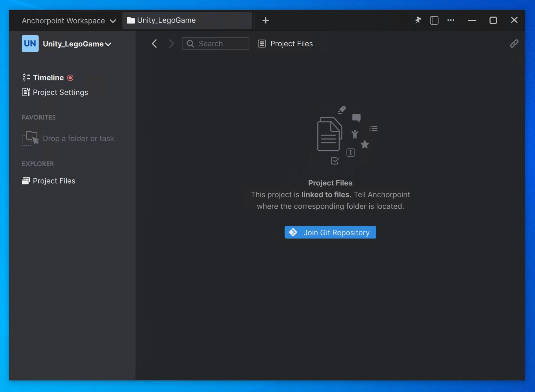Image resolution: width=535 pixels, height=392 pixels.
Task: Click the dashed folder icon in Favorites
Action: coord(30,138)
